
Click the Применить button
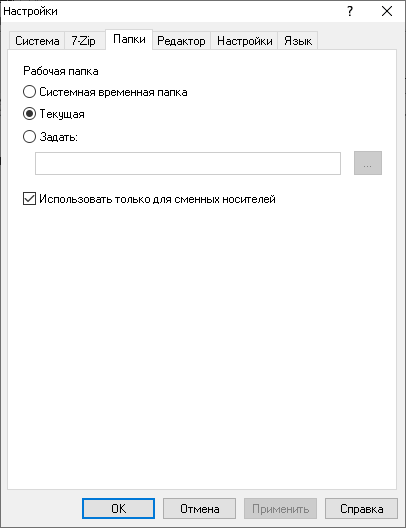pyautogui.click(x=280, y=508)
